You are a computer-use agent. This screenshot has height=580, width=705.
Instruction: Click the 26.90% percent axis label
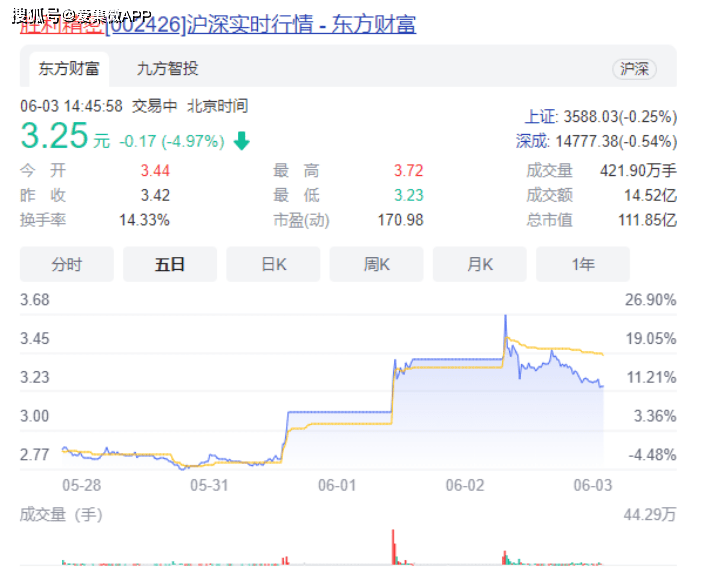tap(651, 300)
